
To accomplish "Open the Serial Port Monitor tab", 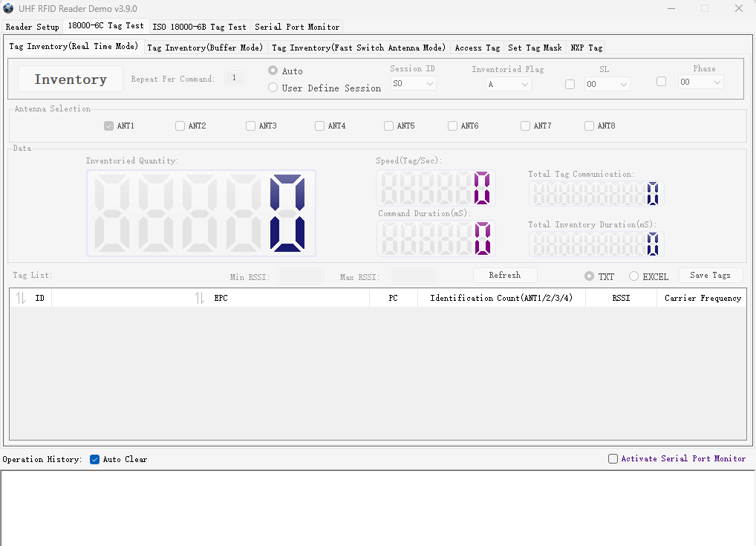I will [x=297, y=27].
